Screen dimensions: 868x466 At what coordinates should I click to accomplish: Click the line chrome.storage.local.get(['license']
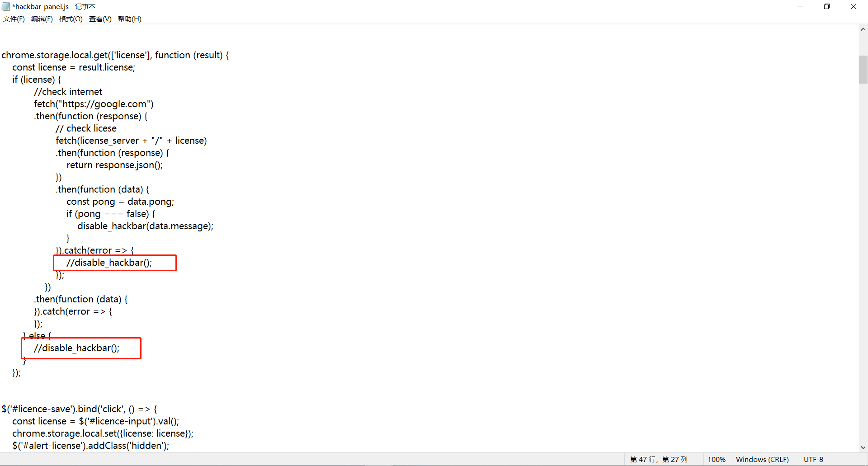[x=115, y=55]
